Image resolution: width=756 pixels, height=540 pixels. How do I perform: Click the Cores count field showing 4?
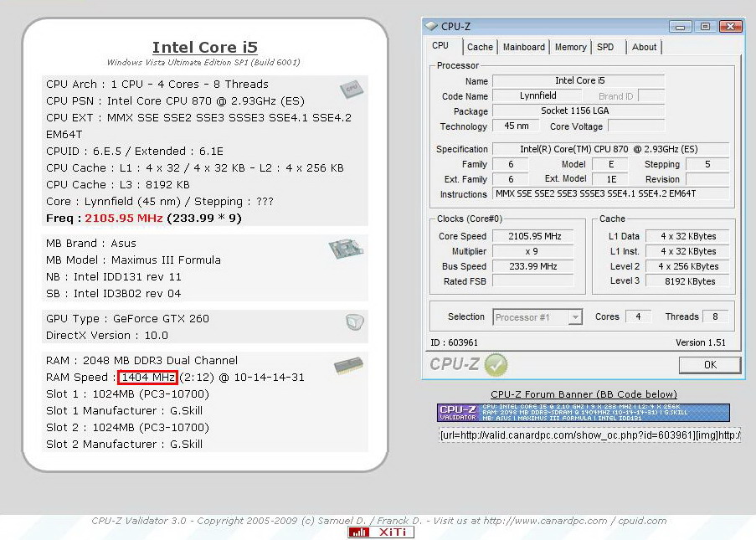point(638,316)
